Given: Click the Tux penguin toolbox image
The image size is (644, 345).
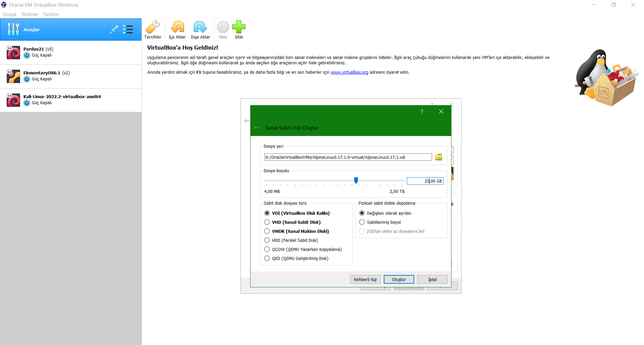Looking at the screenshot, I should [606, 78].
